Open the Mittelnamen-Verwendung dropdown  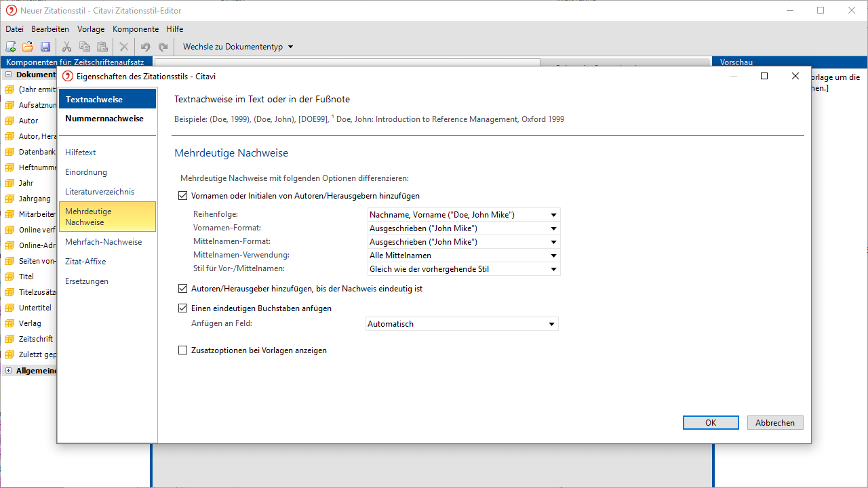464,256
